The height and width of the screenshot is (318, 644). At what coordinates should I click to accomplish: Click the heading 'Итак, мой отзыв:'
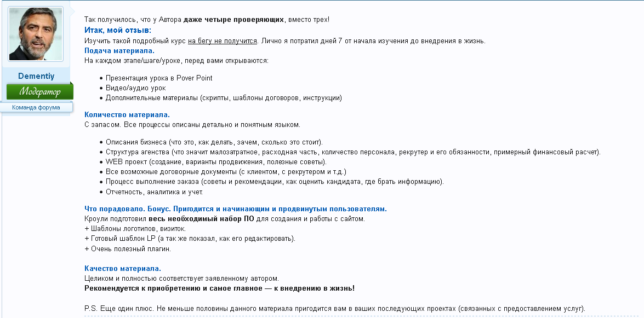tap(117, 30)
